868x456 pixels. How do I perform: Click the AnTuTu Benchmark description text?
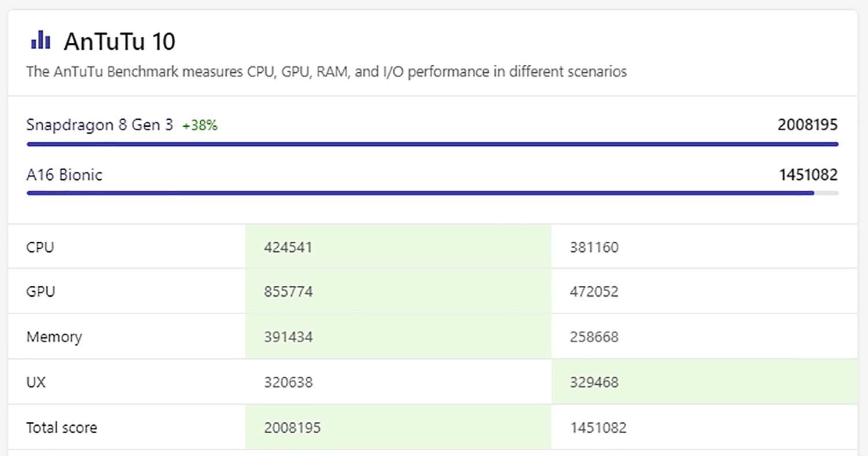[x=326, y=72]
